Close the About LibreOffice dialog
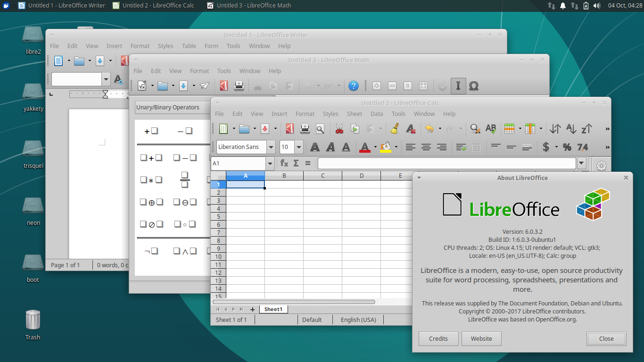Image resolution: width=644 pixels, height=362 pixels. click(x=606, y=338)
